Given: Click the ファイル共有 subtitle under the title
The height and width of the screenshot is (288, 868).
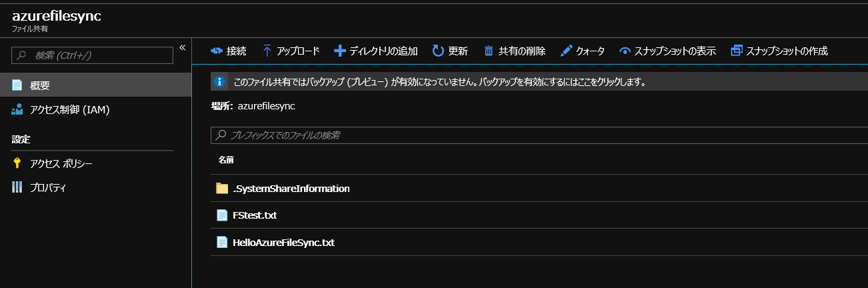Looking at the screenshot, I should pyautogui.click(x=29, y=29).
